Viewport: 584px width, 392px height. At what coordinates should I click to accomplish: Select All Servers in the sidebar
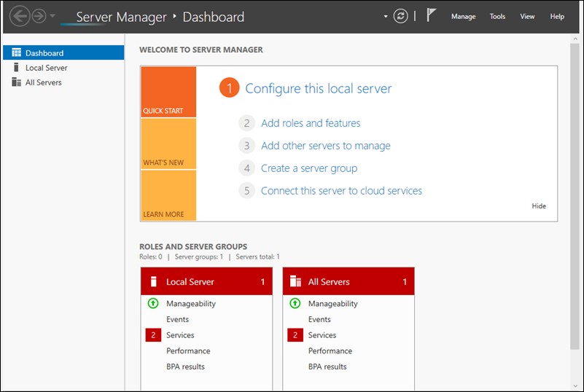43,82
